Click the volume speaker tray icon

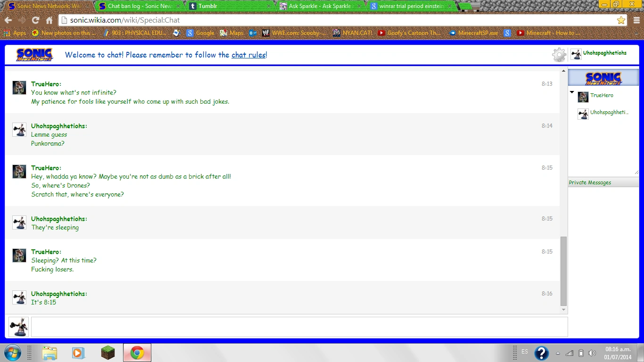coord(592,353)
